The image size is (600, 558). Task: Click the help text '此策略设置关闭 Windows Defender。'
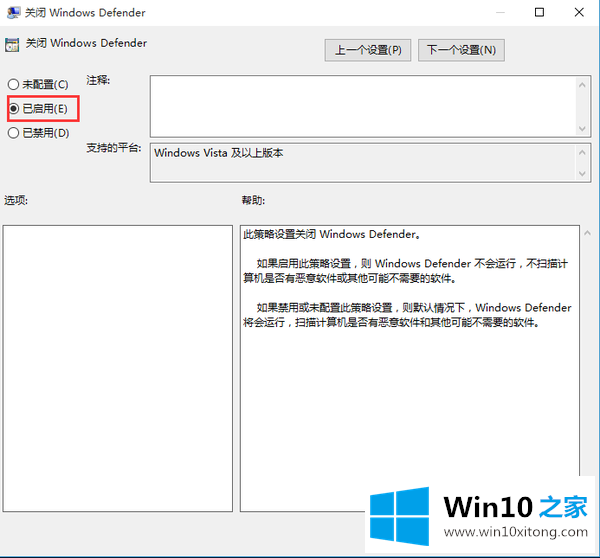(332, 234)
